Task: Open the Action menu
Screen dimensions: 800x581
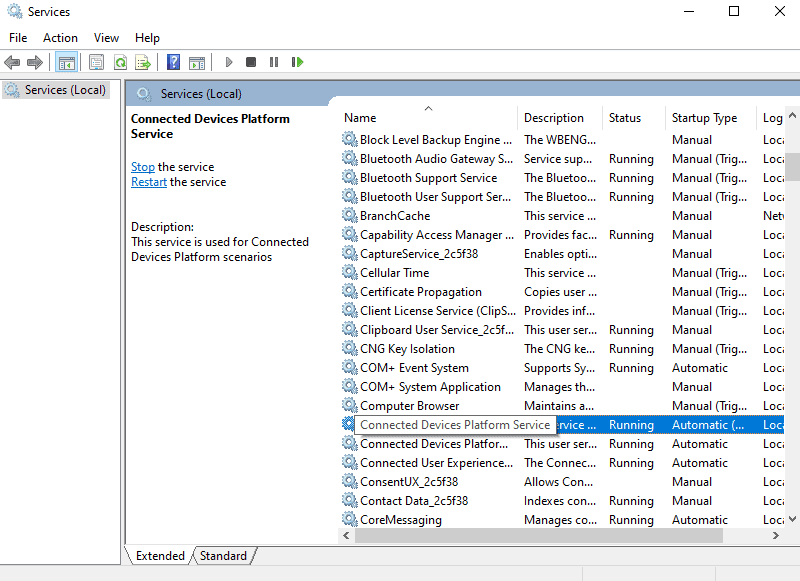Action: coord(60,38)
